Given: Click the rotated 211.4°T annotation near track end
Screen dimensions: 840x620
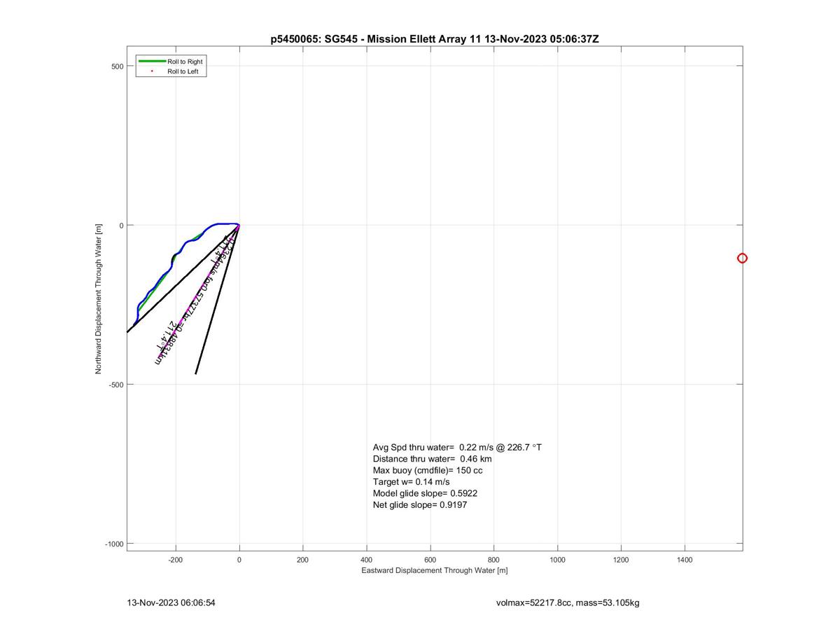Looking at the screenshot, I should point(168,335).
